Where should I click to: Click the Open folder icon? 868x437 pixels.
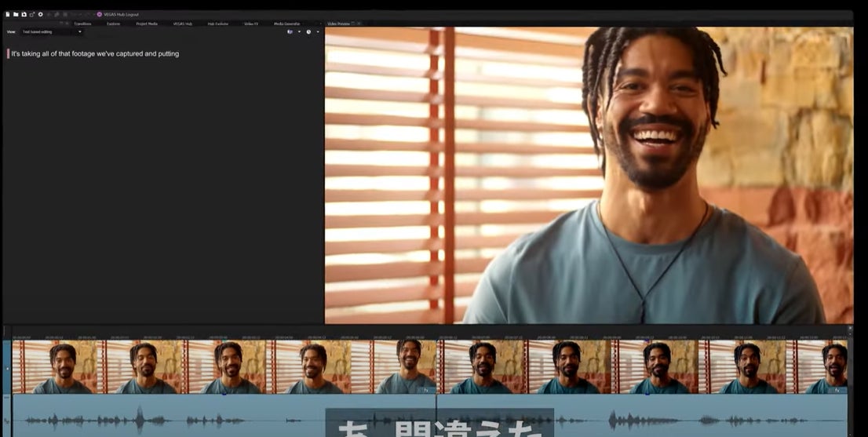[x=16, y=14]
